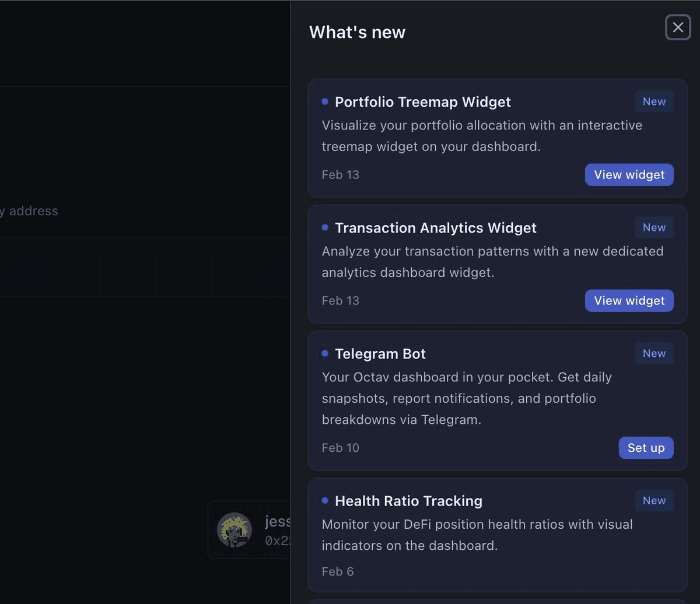Click New badge on Transaction Analytics card
This screenshot has width=700, height=604.
pyautogui.click(x=654, y=227)
